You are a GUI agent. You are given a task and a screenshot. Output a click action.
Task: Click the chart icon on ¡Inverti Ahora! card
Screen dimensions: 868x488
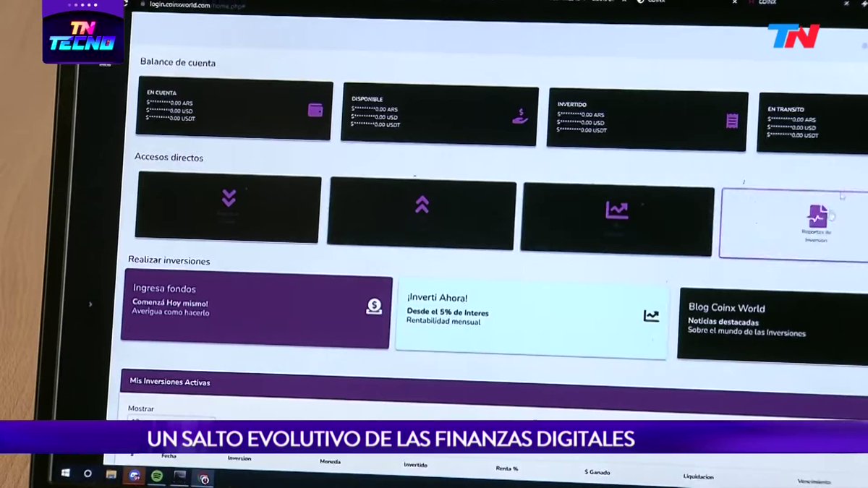click(651, 316)
